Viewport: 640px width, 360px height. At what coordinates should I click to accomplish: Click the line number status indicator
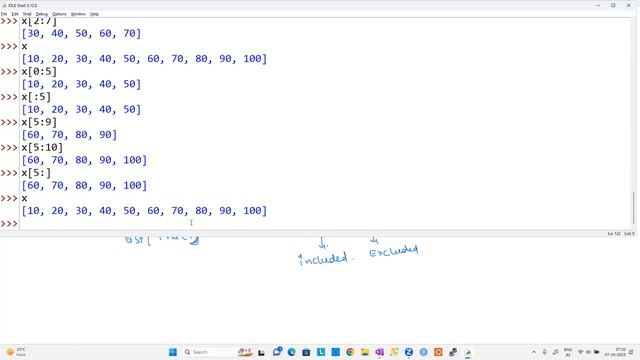pyautogui.click(x=613, y=233)
